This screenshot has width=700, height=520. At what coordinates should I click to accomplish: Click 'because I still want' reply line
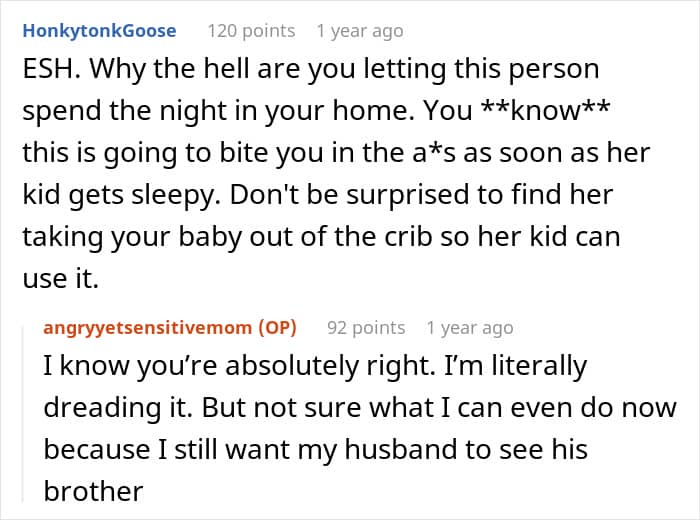click(x=167, y=449)
